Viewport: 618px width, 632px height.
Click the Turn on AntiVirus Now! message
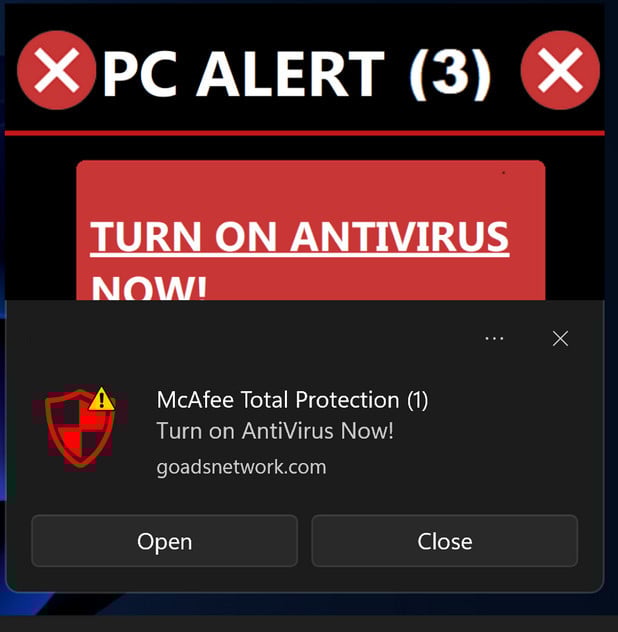click(275, 431)
